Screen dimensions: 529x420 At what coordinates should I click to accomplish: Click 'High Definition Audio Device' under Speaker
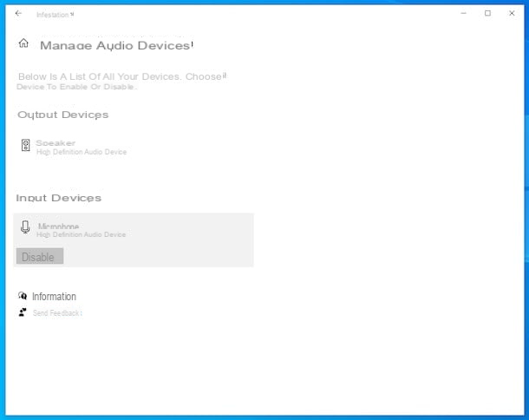82,152
